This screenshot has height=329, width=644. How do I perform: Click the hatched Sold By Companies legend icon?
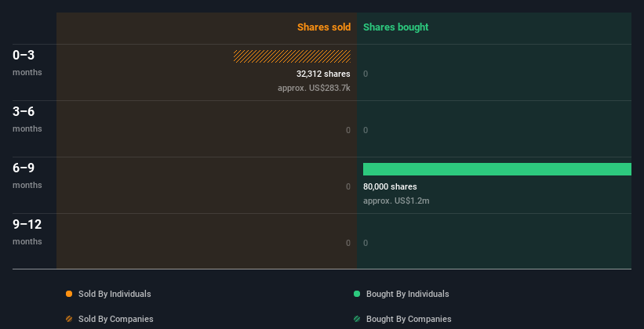click(x=69, y=319)
